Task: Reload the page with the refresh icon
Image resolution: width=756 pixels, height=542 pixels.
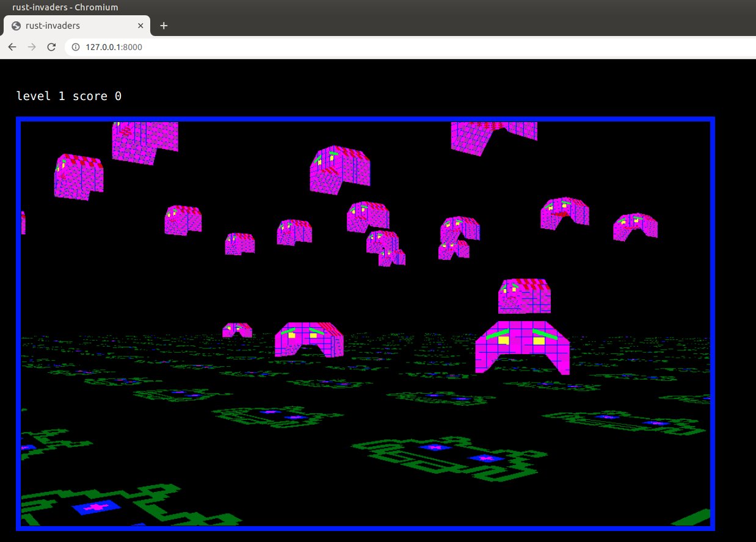Action: pos(51,47)
